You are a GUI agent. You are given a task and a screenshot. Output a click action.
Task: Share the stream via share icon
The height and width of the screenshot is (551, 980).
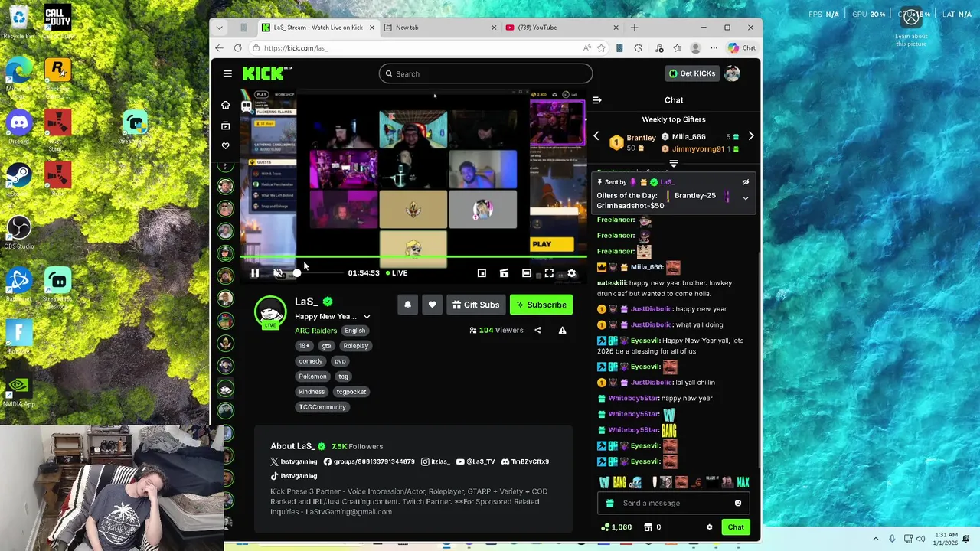click(537, 331)
